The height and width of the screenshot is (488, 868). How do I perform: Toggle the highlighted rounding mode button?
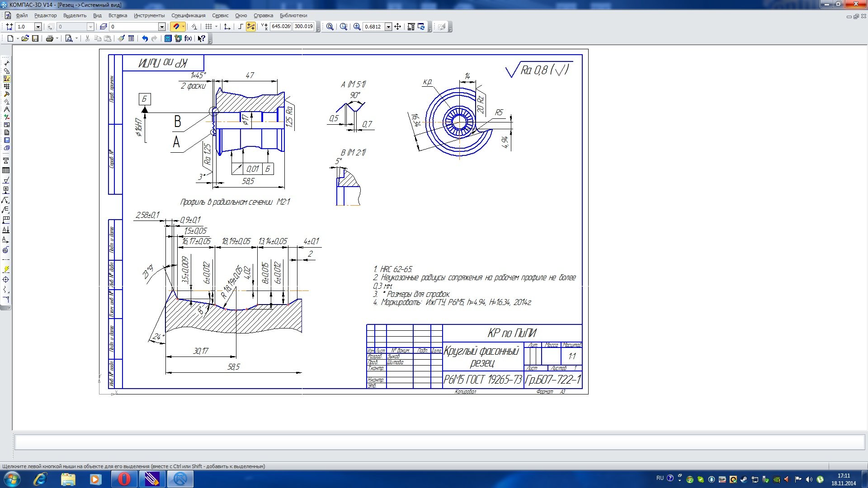251,27
